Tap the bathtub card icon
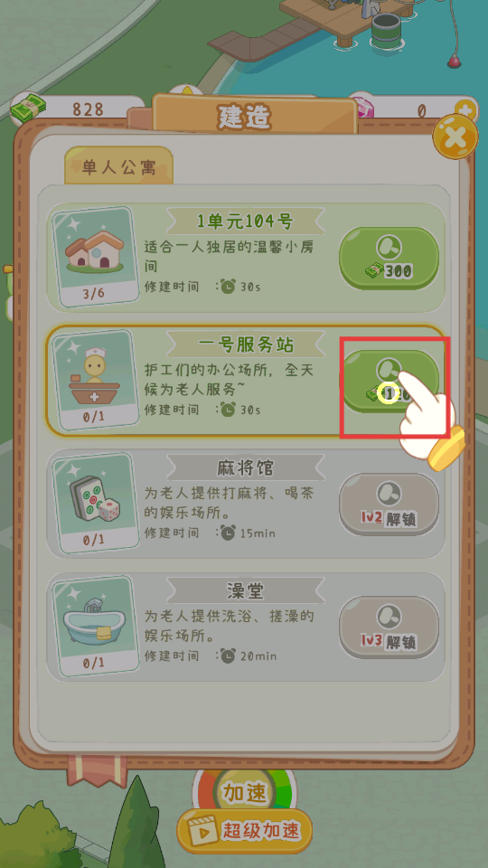 point(95,626)
